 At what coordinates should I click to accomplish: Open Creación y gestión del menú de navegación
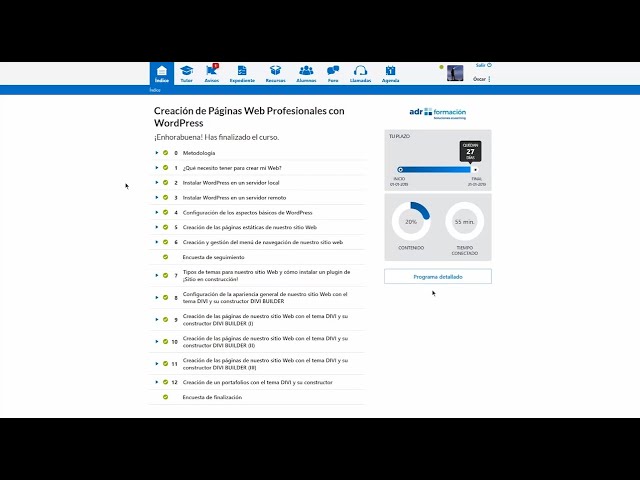pyautogui.click(x=263, y=242)
